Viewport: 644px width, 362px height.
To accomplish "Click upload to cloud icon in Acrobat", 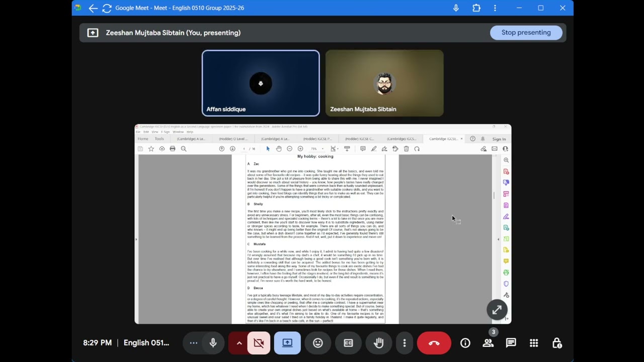I will click(x=162, y=149).
